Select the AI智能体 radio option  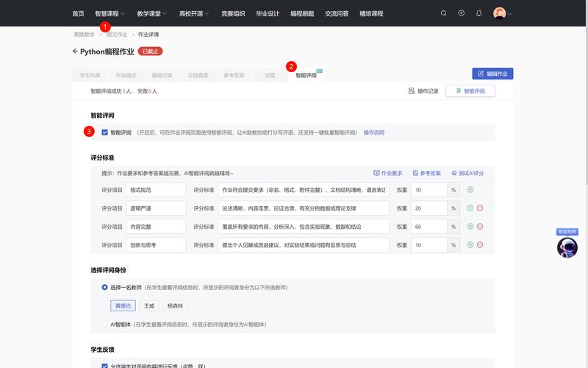[104, 324]
